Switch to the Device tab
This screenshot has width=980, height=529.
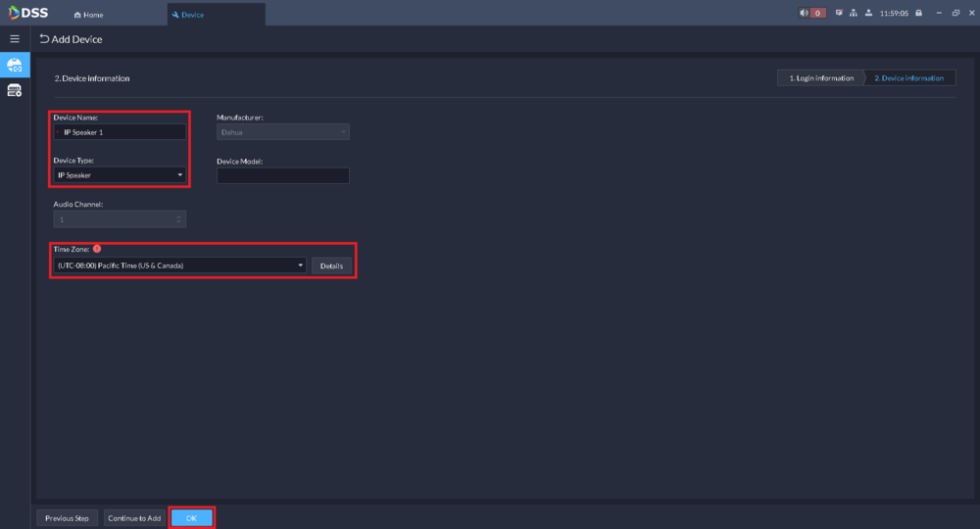click(217, 15)
